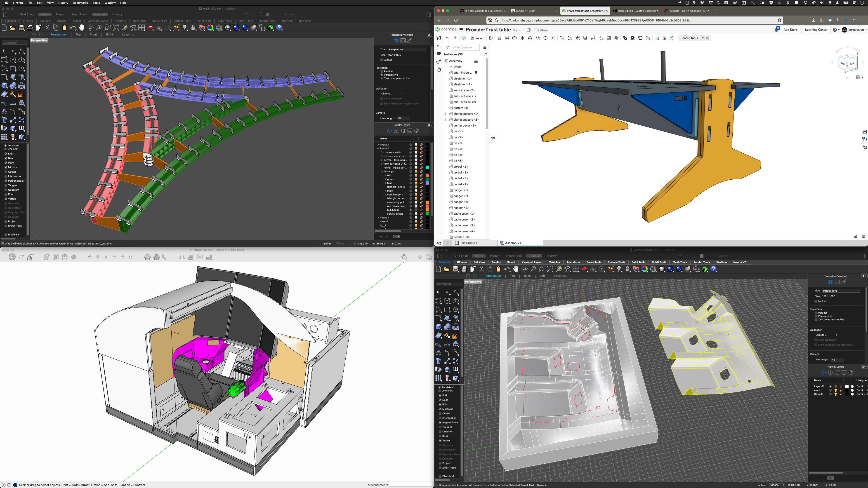868x488 pixels.
Task: Expand Phase 1 layer in Layers panel
Action: tap(378, 145)
